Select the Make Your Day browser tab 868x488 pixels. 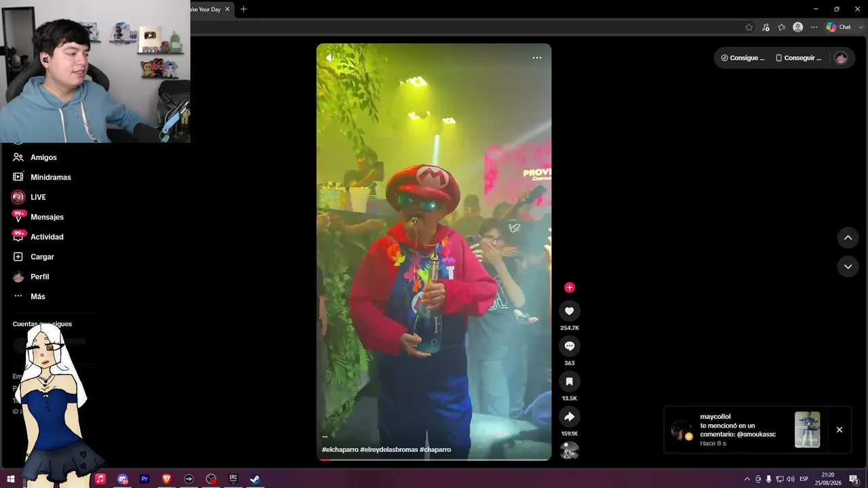pyautogui.click(x=205, y=9)
